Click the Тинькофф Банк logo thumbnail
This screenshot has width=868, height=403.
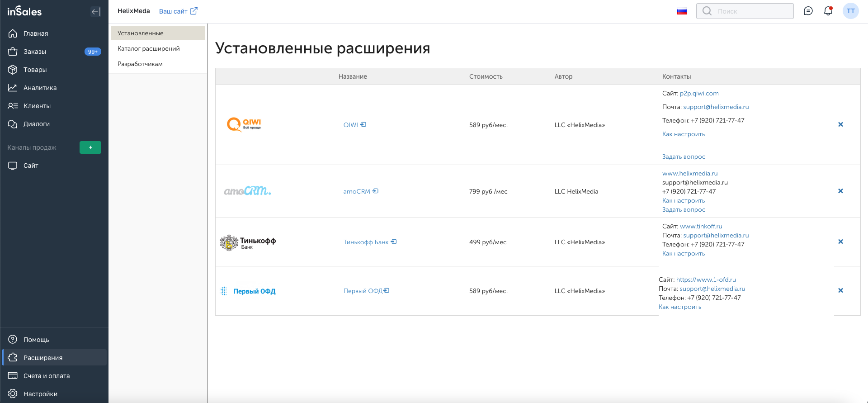point(248,242)
